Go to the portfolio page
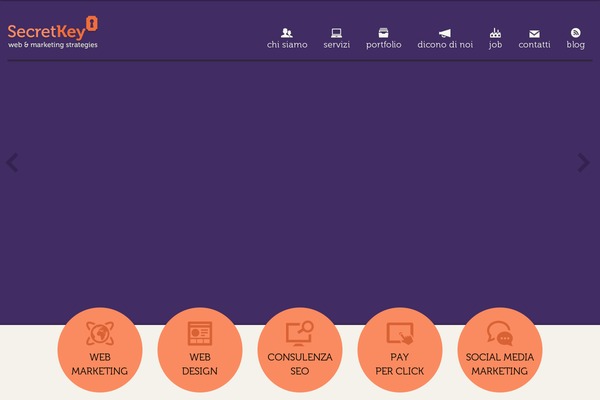This screenshot has width=600, height=400. pyautogui.click(x=383, y=45)
